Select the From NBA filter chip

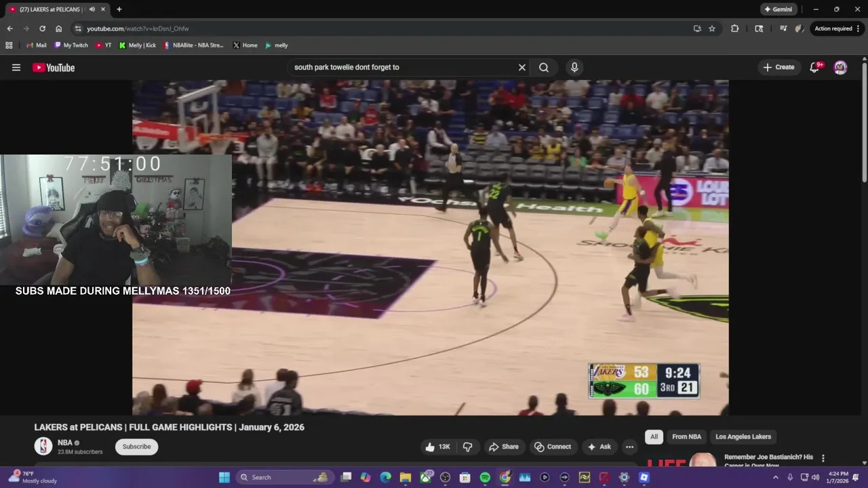686,436
